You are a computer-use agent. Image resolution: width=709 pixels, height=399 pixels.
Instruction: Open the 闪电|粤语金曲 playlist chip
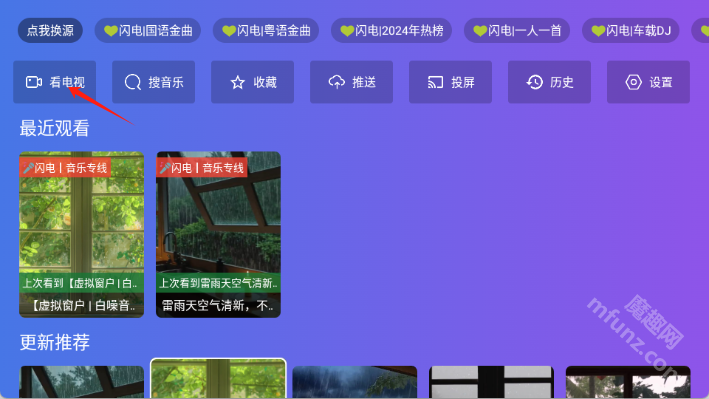[266, 30]
